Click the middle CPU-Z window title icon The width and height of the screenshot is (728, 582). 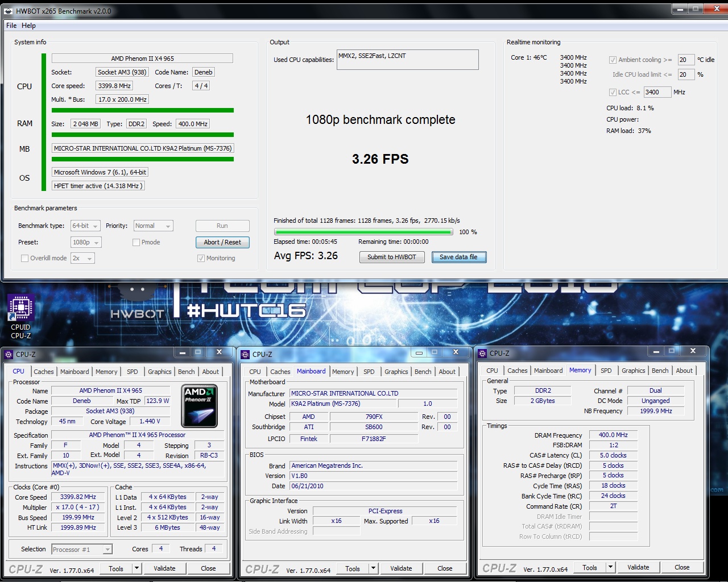pos(245,354)
